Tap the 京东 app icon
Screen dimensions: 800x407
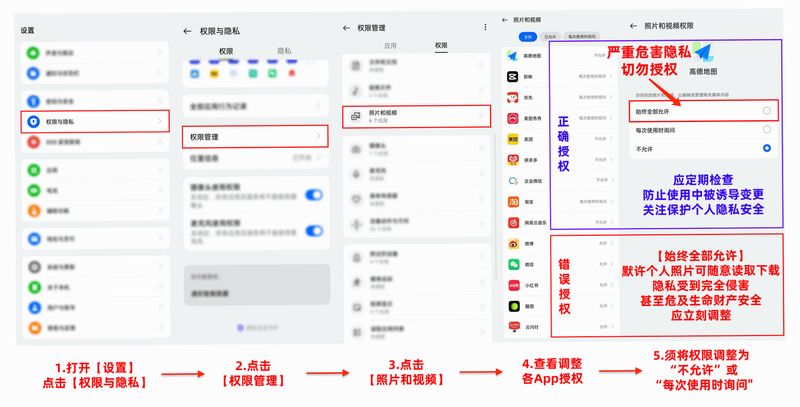(513, 97)
